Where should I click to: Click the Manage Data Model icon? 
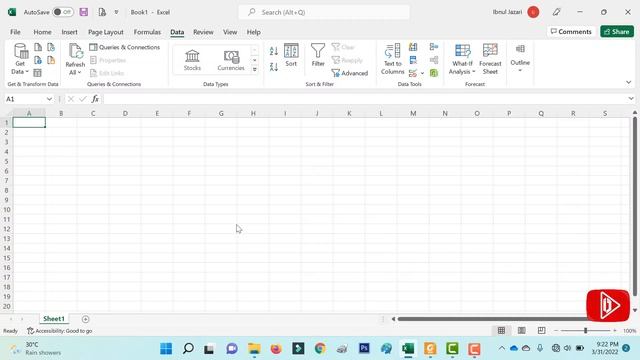pos(434,73)
